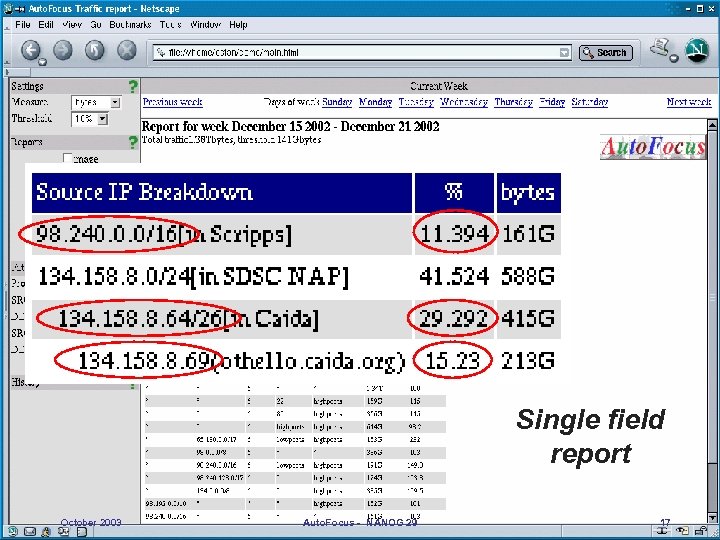
Task: Stop loading with the Stop button
Action: [127, 50]
